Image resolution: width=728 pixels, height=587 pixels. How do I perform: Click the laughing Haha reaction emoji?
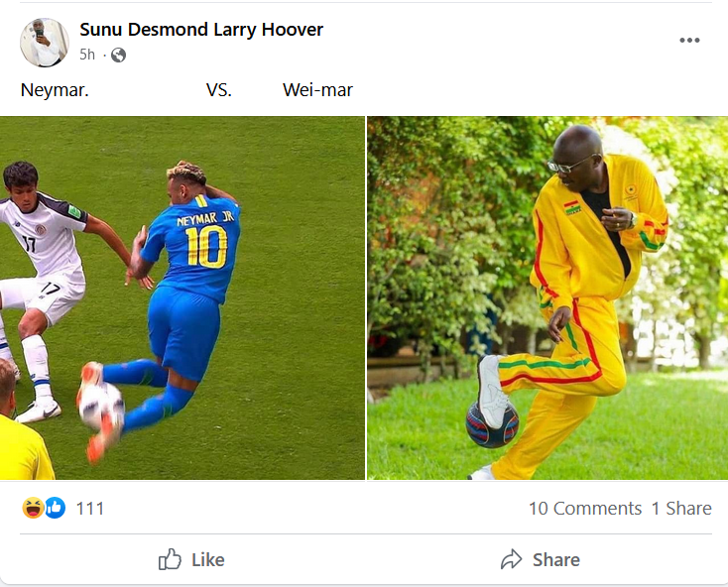33,508
